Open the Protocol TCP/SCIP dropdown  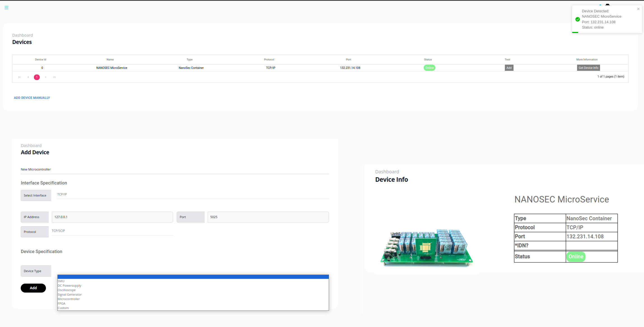tap(112, 231)
